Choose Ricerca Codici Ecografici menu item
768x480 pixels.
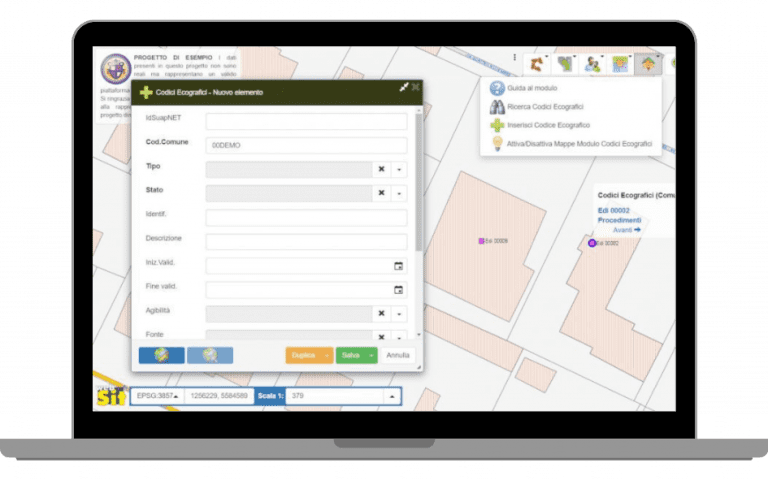click(x=545, y=106)
